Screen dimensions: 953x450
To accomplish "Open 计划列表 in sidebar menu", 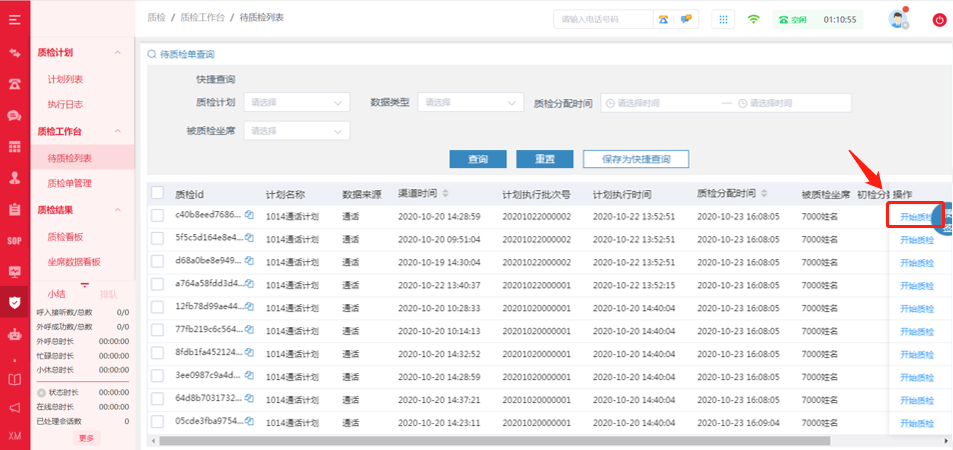I will coord(66,79).
